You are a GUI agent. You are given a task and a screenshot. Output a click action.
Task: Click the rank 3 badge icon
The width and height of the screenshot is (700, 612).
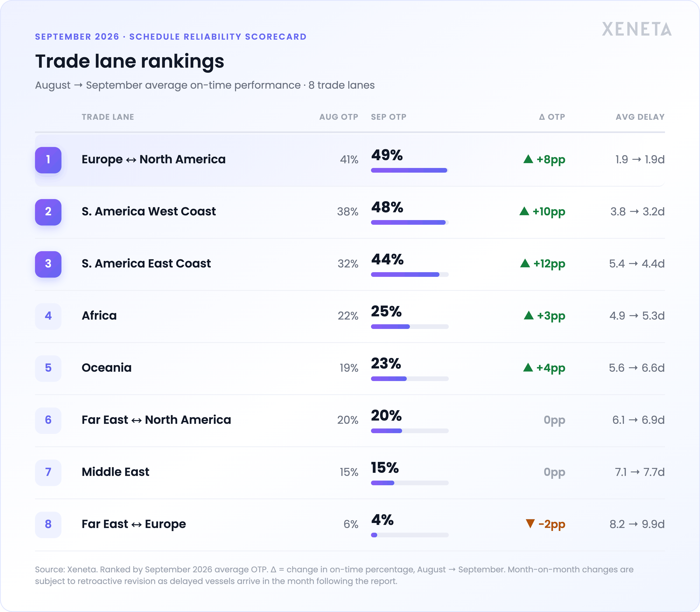click(48, 264)
